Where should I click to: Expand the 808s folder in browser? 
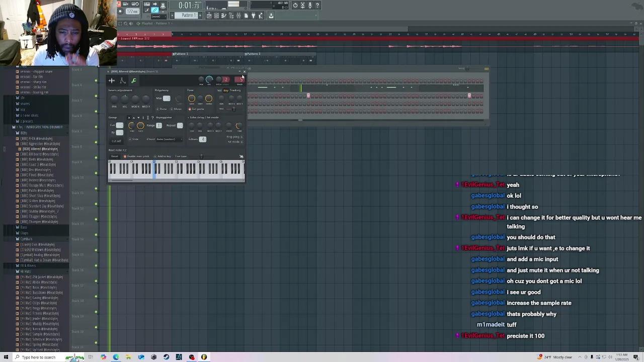click(x=24, y=133)
